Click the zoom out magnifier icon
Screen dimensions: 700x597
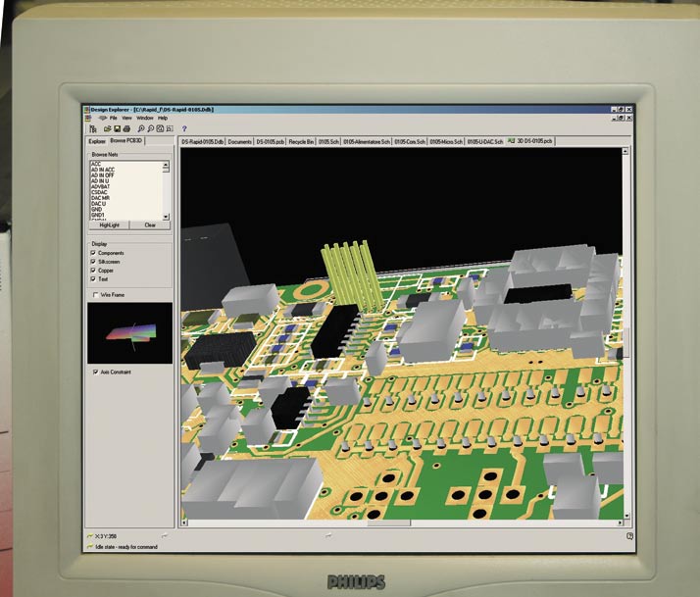[x=150, y=128]
